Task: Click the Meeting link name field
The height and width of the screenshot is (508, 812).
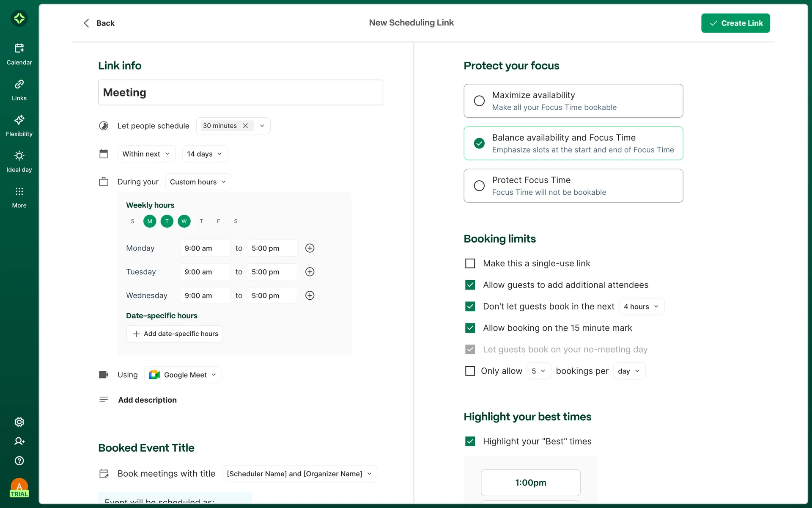Action: (x=240, y=92)
